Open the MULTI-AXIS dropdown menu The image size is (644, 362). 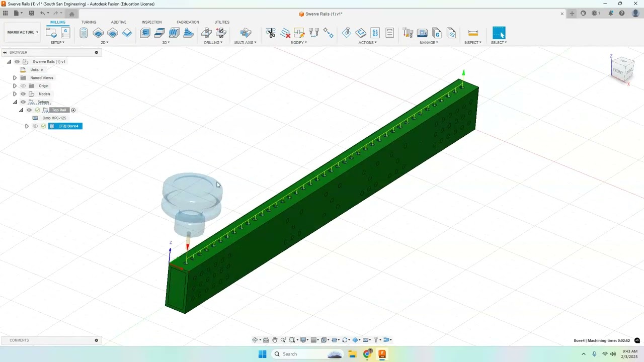pyautogui.click(x=246, y=43)
